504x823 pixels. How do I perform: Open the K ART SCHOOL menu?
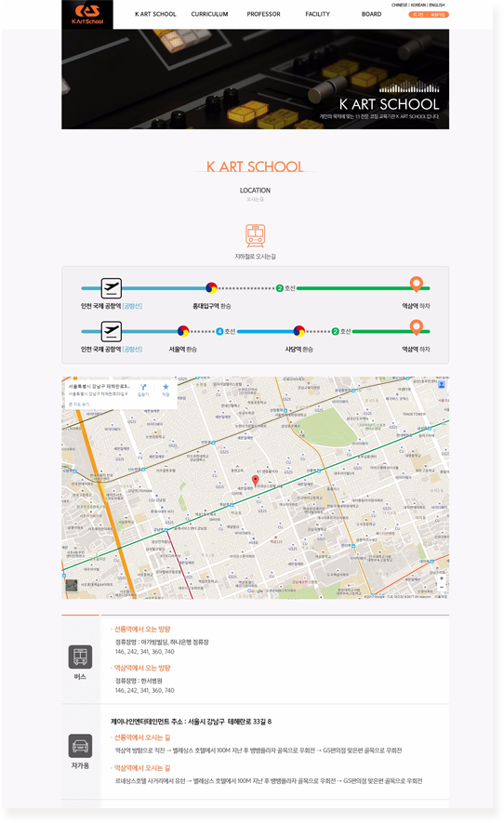155,14
